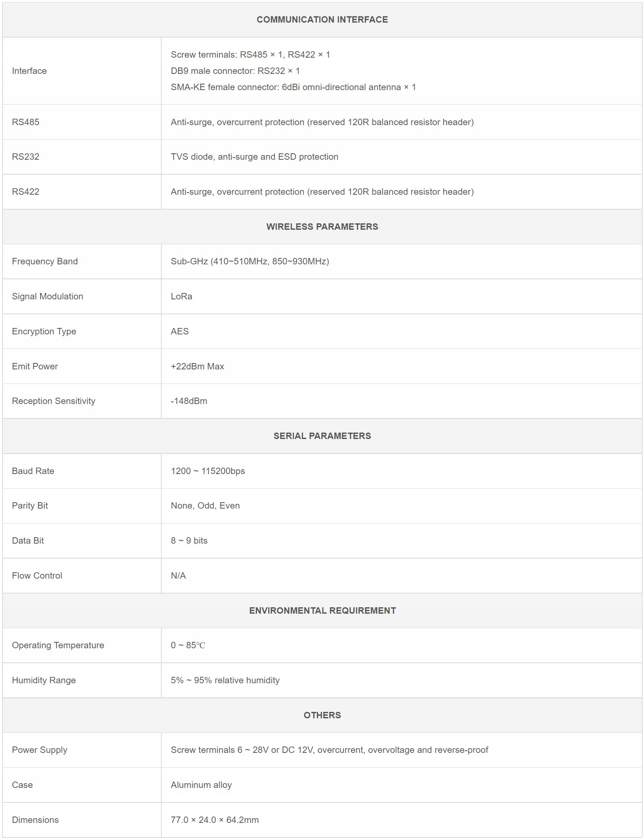644x840 pixels.
Task: Select the Dimensions value 77.0 × 24.0 × 64.2mm
Action: 214,820
